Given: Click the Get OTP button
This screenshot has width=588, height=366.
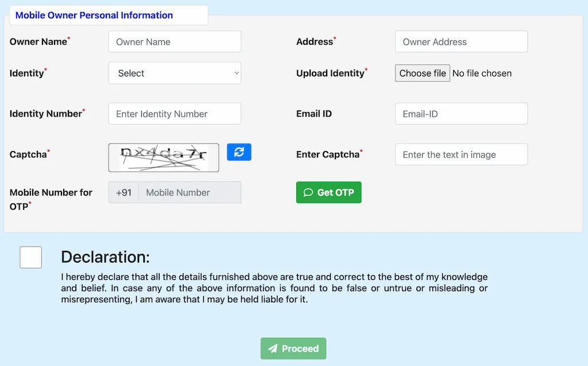Looking at the screenshot, I should 328,192.
